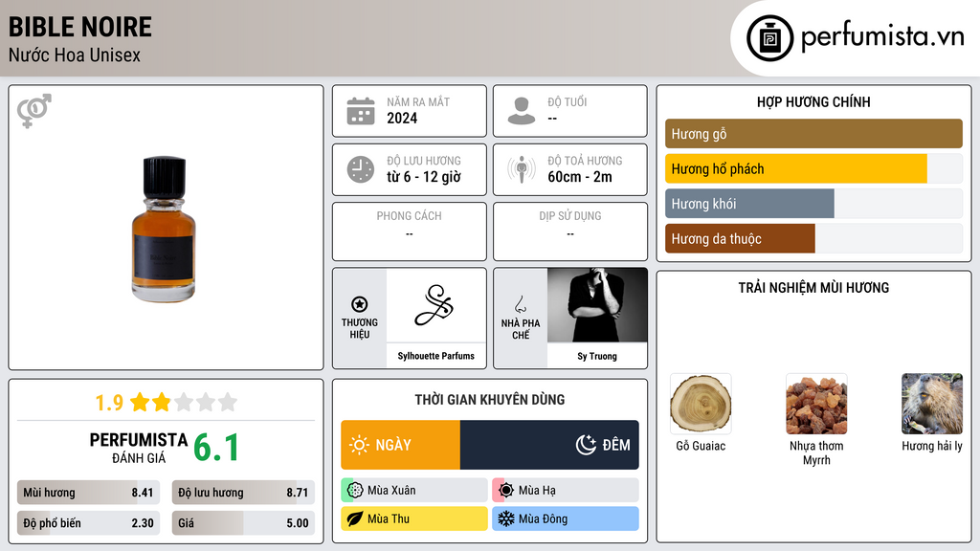
Task: Click the Hương hổ phách accord bar
Action: [813, 168]
